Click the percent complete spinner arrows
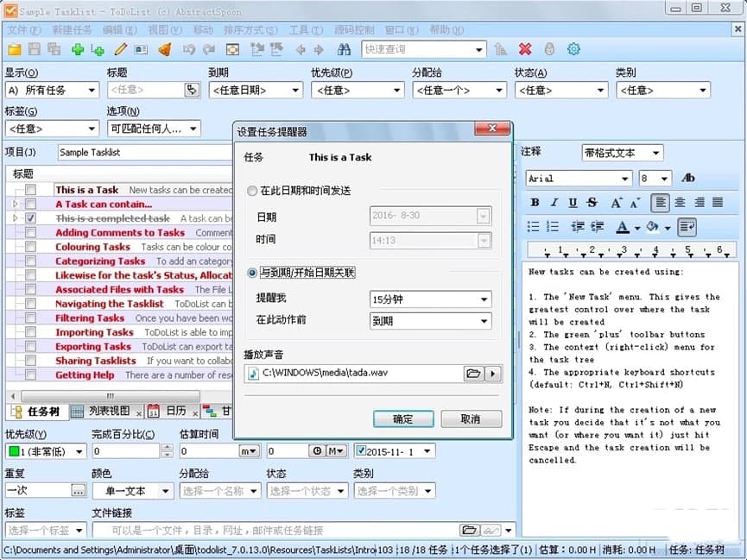Viewport: 747px width, 560px height. tap(167, 450)
